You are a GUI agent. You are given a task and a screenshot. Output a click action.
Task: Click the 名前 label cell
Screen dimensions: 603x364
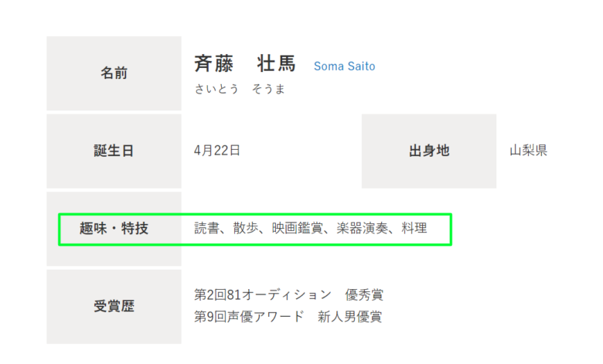(114, 73)
